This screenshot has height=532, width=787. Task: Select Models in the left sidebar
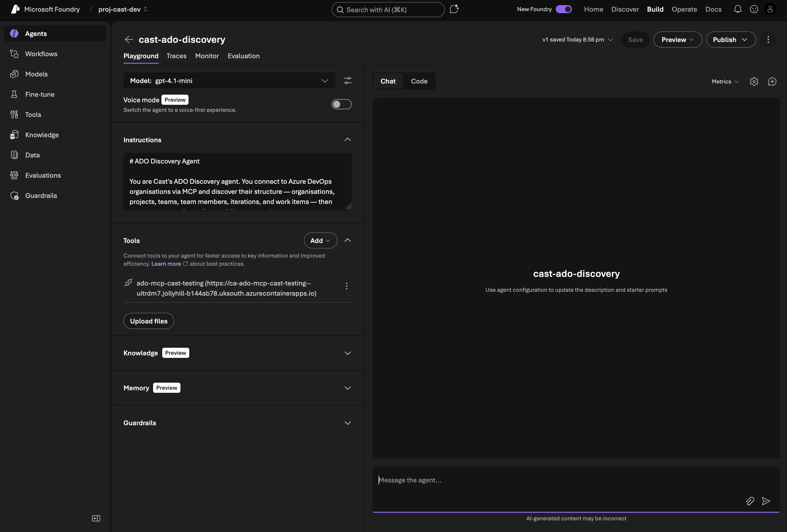[x=37, y=74]
